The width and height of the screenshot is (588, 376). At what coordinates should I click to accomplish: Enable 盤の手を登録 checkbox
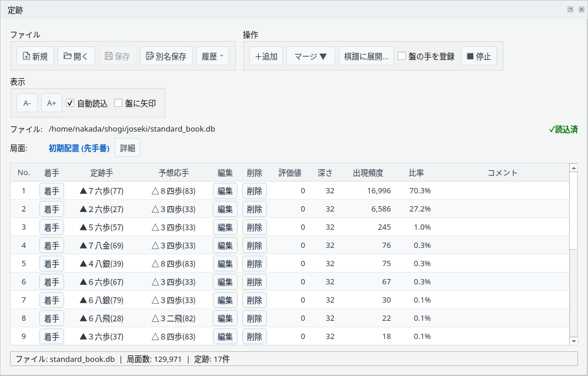pos(402,56)
